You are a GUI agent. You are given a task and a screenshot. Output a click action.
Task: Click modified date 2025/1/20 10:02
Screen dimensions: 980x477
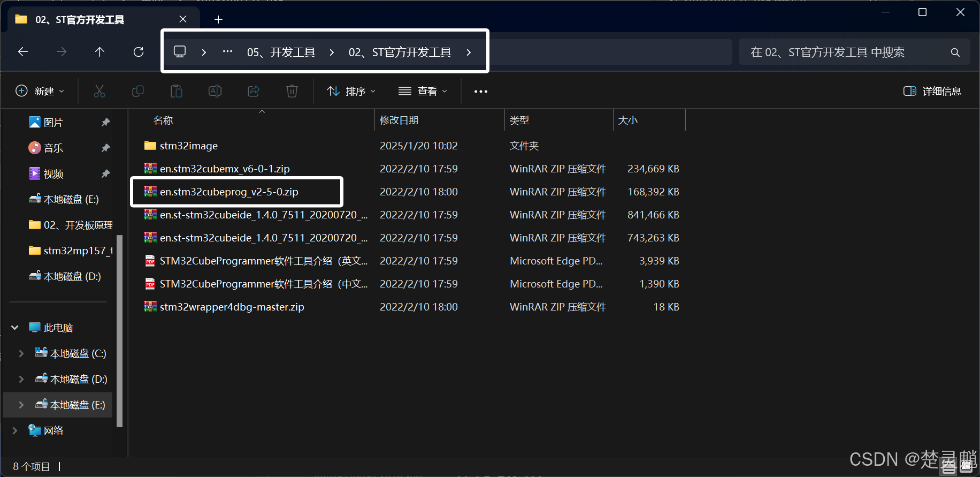[x=419, y=146]
